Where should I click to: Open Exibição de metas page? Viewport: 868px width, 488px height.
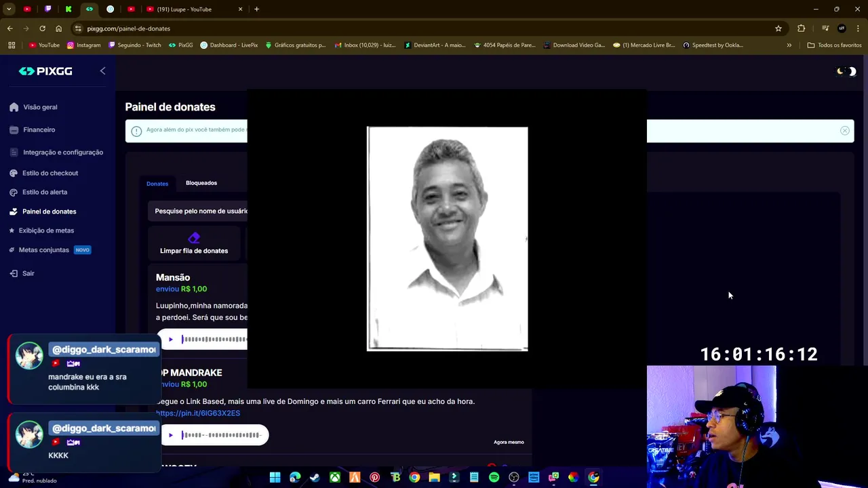pos(41,230)
